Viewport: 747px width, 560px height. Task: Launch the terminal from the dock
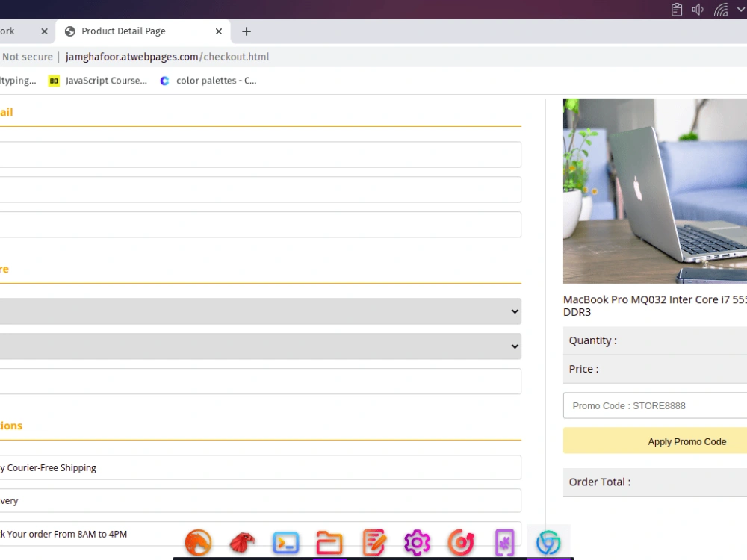(x=286, y=543)
